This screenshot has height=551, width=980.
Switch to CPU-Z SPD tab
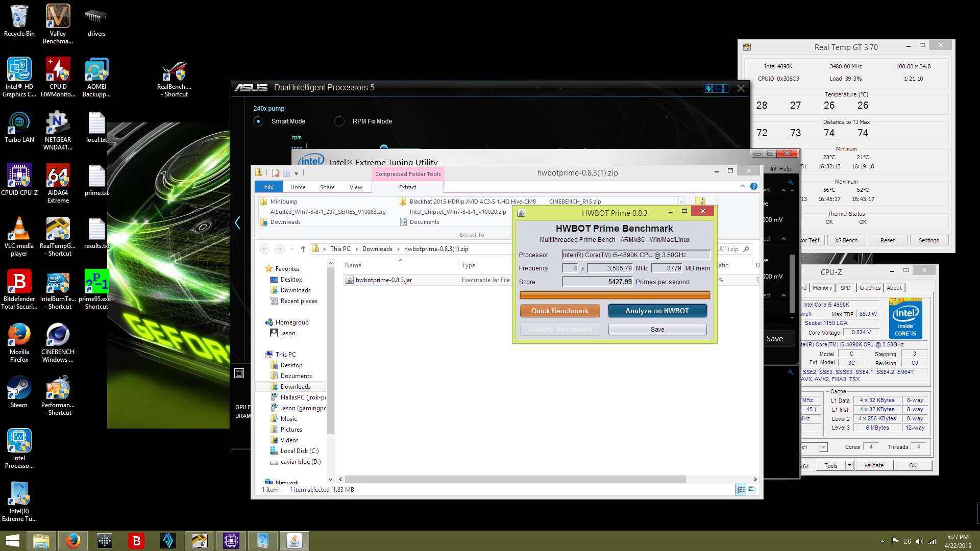pyautogui.click(x=846, y=288)
